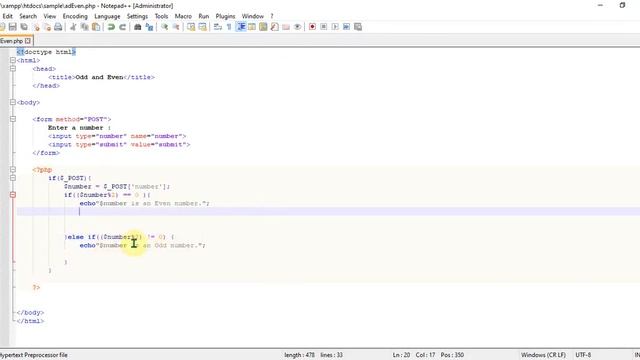The image size is (640, 360).
Task: Collapse the form tag fold marker
Action: pyautogui.click(x=13, y=119)
